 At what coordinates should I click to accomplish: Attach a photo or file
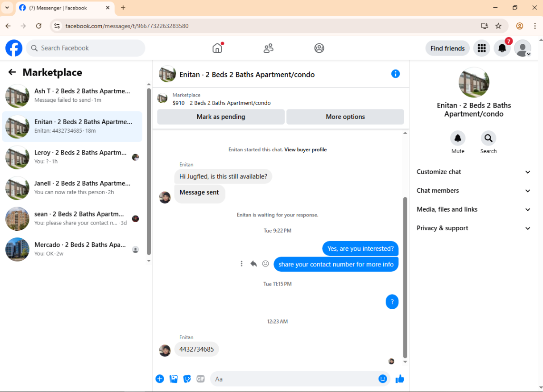(174, 379)
